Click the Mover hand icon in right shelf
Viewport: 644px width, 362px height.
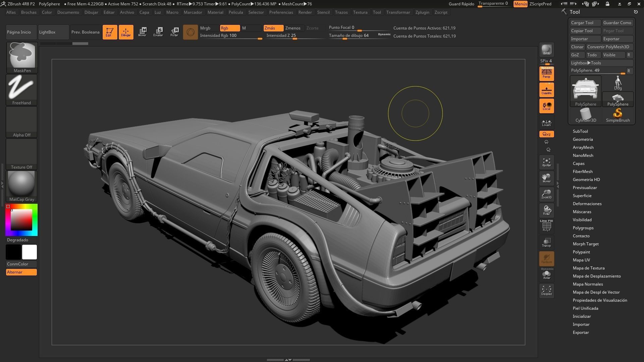pos(546,178)
